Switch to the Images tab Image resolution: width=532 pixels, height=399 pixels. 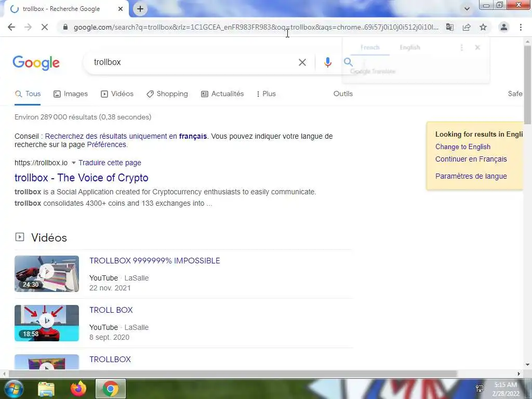(x=71, y=94)
